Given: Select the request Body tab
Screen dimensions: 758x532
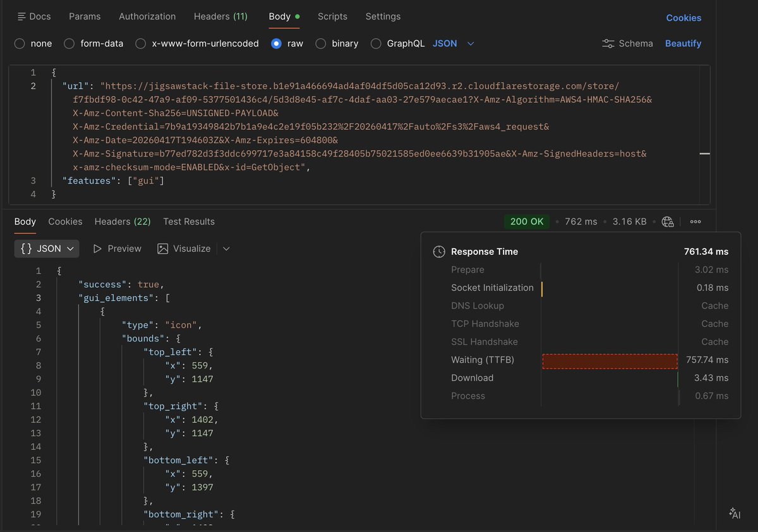Looking at the screenshot, I should click(284, 16).
